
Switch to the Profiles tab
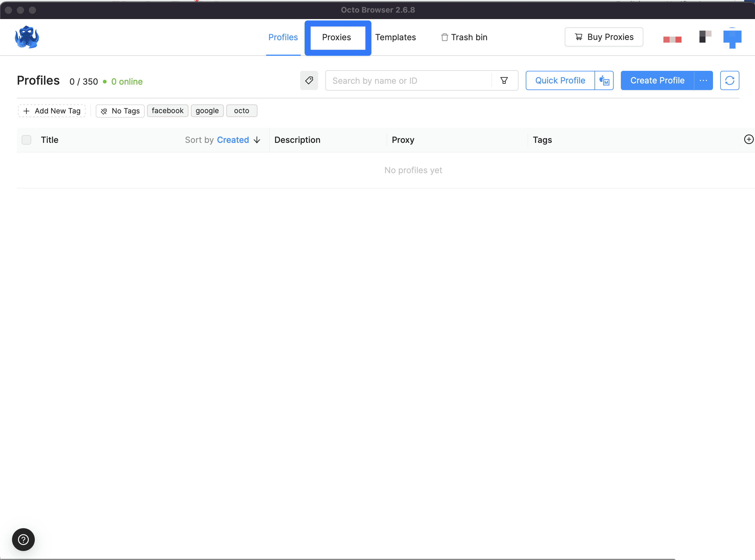coord(283,37)
